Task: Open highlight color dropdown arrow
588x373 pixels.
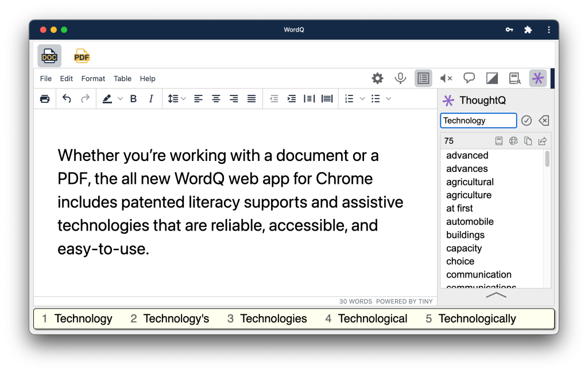Action: click(120, 99)
